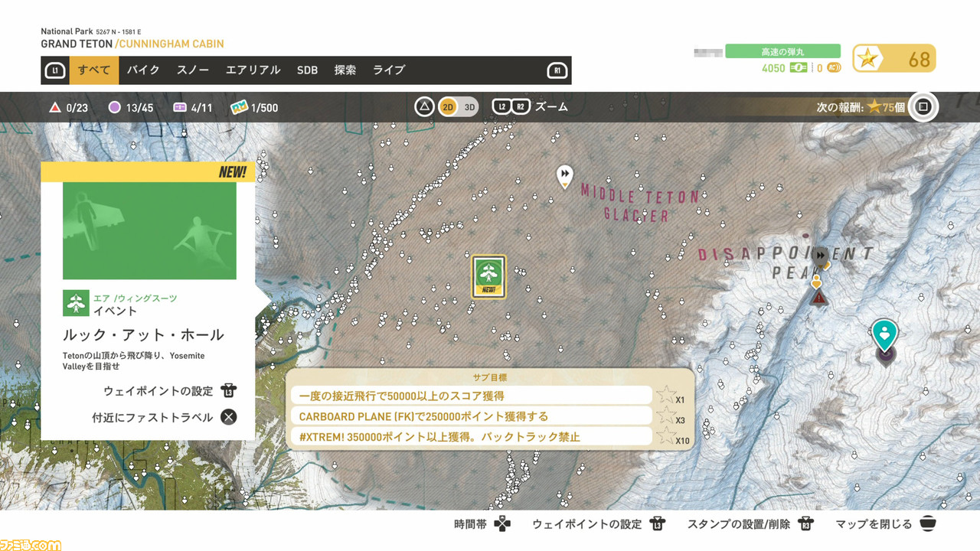Click fast-forward marker near Middle Teton Glacier

[x=565, y=176]
